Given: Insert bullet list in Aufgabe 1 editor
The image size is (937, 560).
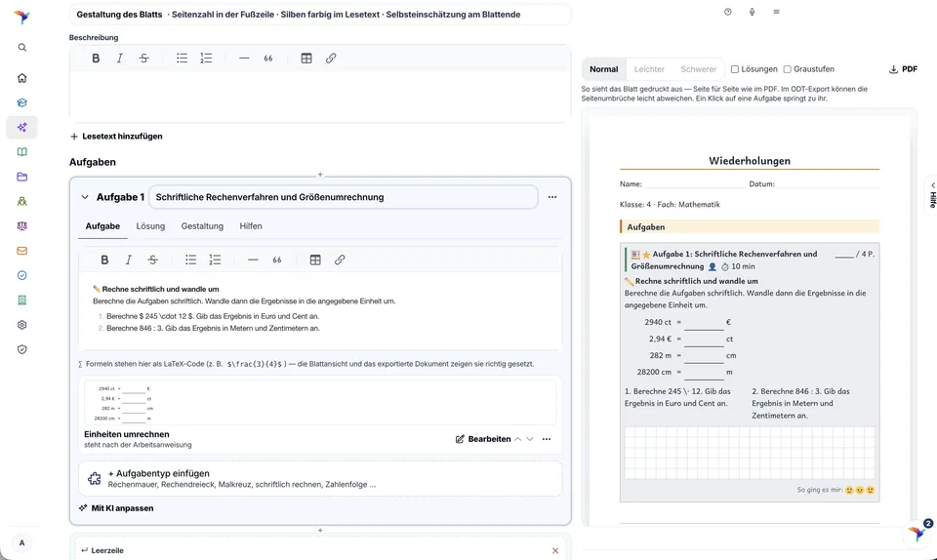Looking at the screenshot, I should 190,260.
